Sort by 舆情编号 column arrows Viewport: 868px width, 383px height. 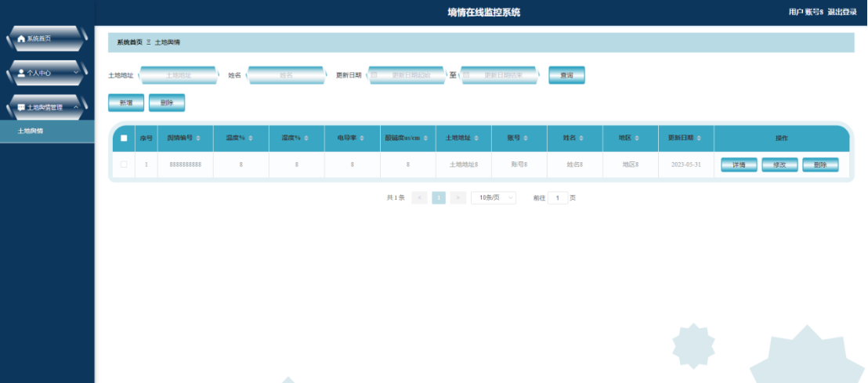pos(198,138)
